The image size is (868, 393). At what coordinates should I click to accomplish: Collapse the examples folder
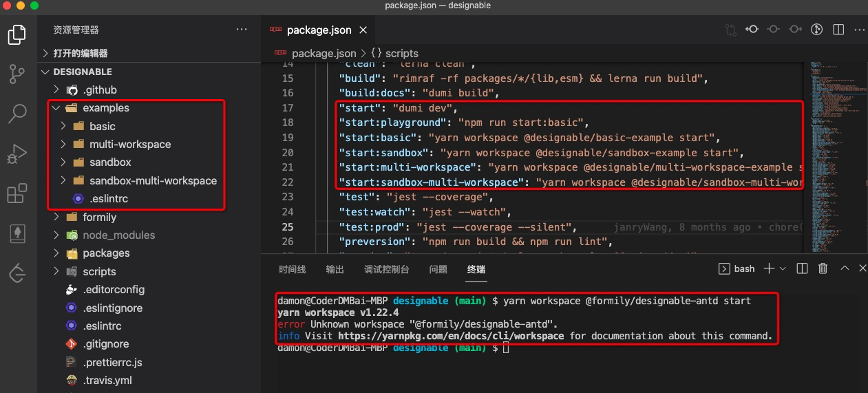[x=56, y=108]
